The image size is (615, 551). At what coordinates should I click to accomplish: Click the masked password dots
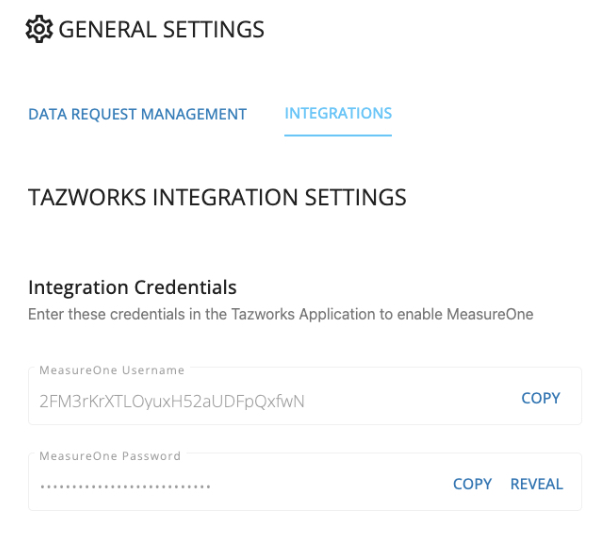125,487
